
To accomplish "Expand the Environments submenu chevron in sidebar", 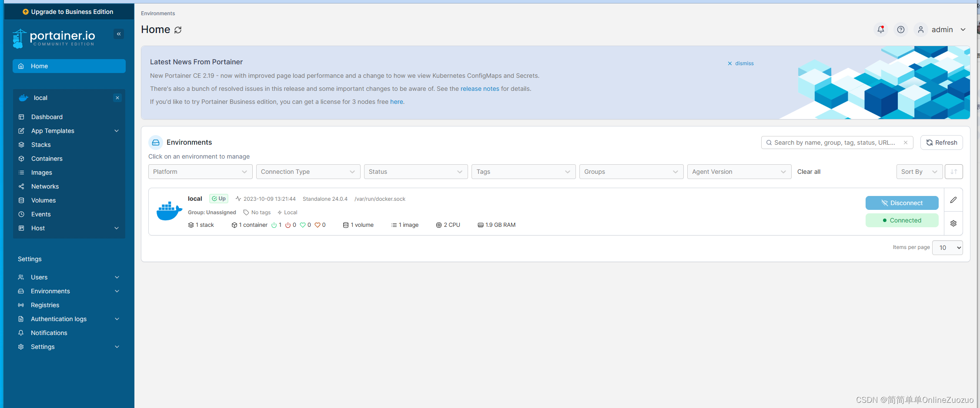I will click(117, 291).
